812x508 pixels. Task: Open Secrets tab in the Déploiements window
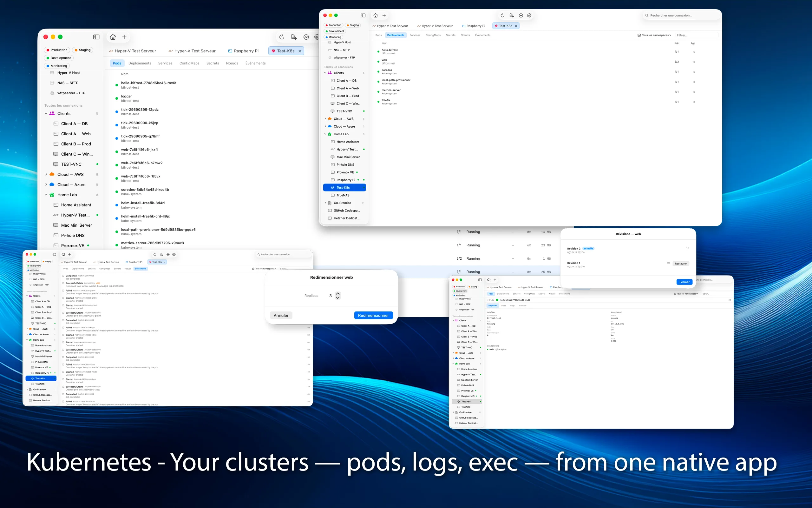pyautogui.click(x=451, y=35)
